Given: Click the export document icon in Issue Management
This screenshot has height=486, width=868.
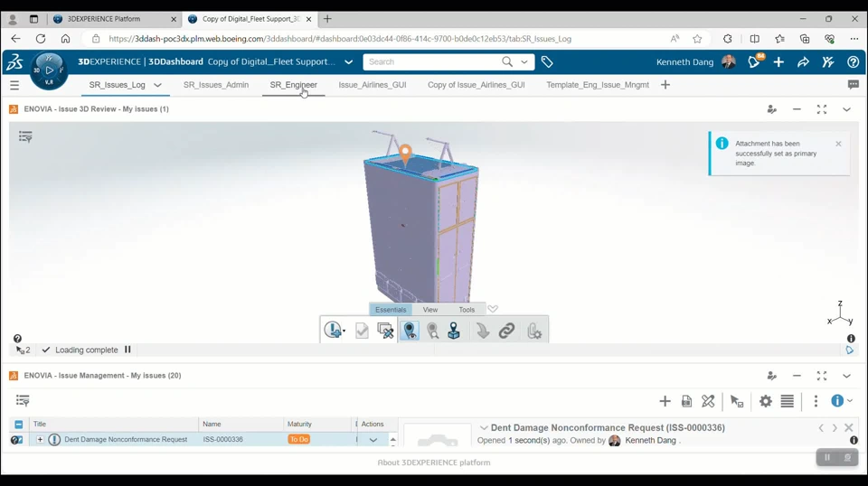Looking at the screenshot, I should tap(686, 401).
